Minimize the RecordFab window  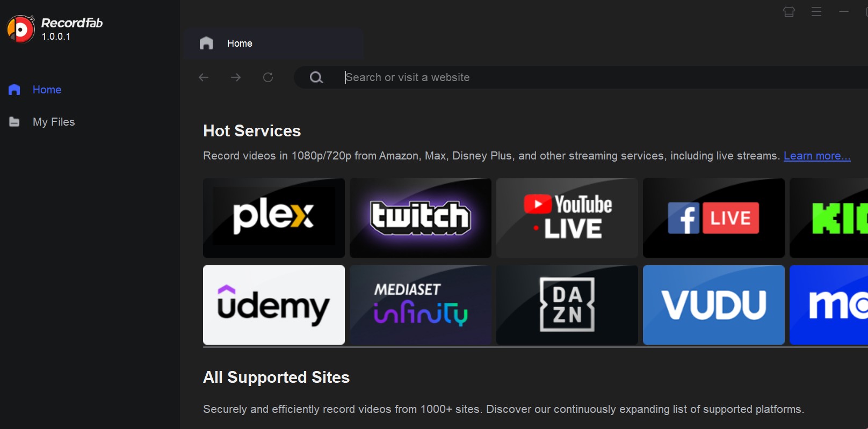point(844,11)
